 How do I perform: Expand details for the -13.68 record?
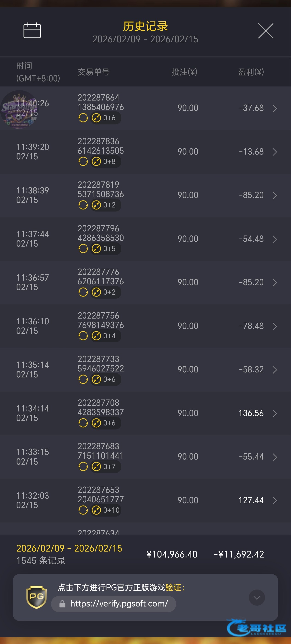click(x=274, y=152)
